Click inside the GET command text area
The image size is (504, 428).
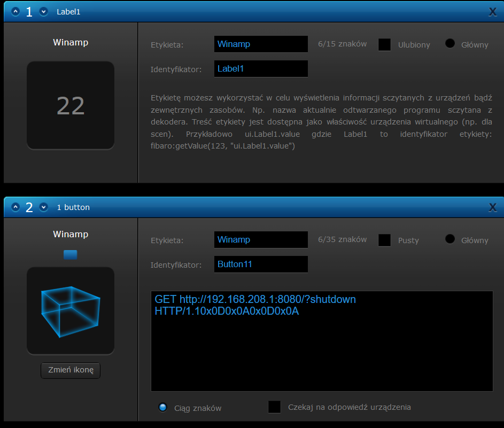point(322,341)
